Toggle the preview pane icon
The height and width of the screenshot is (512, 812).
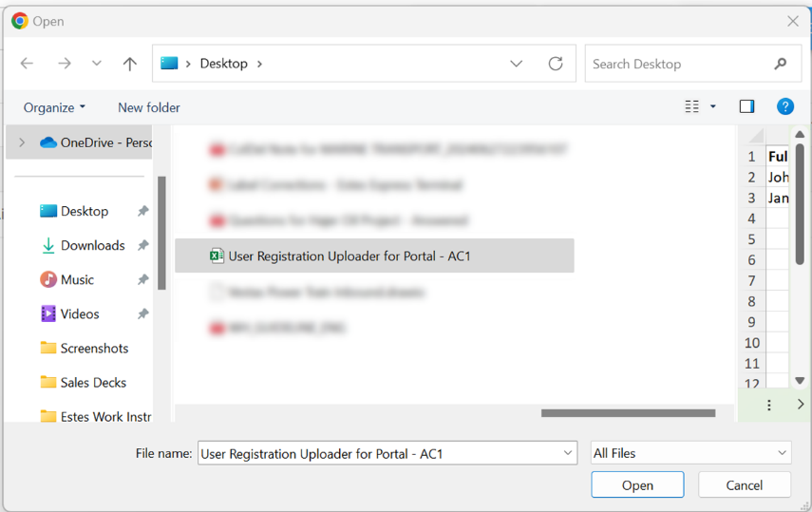[746, 106]
